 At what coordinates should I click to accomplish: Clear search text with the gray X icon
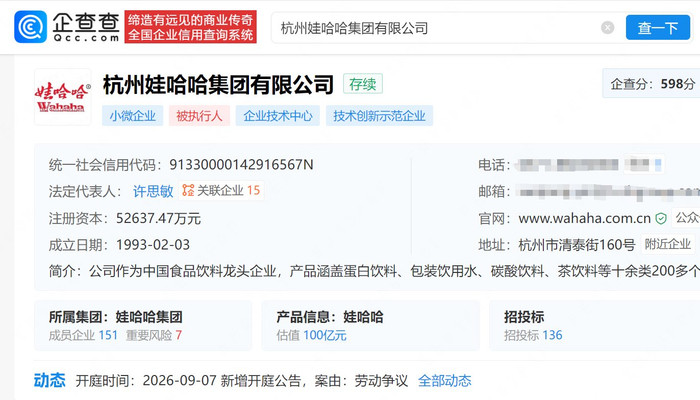click(x=608, y=28)
